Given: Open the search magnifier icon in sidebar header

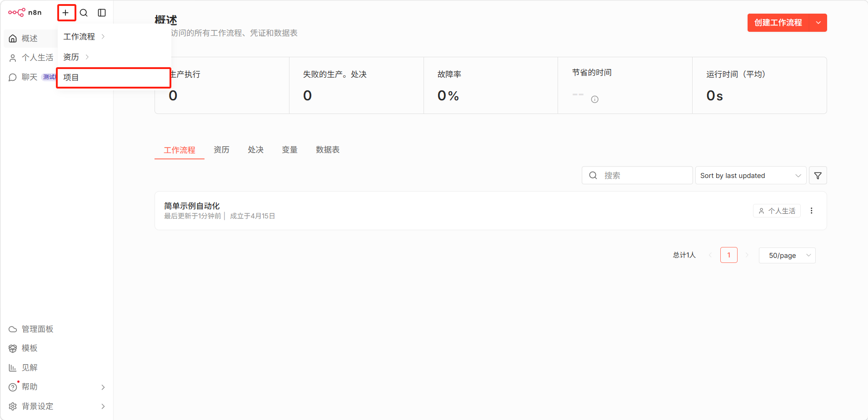Looking at the screenshot, I should tap(84, 13).
